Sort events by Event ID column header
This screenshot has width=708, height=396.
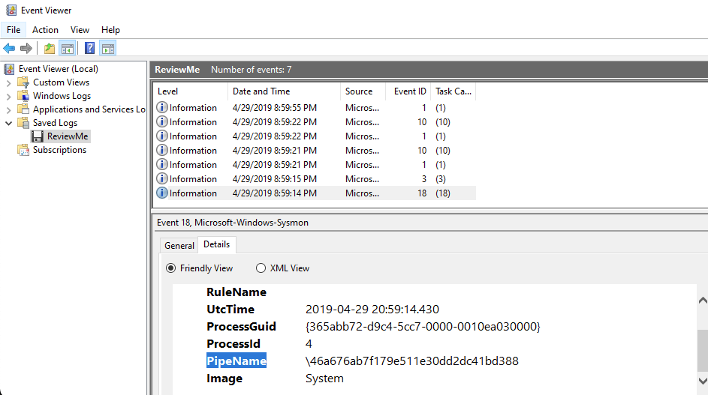click(408, 91)
